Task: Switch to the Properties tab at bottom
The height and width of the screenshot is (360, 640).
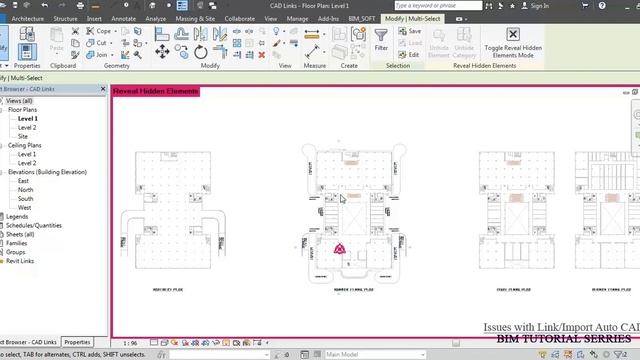Action: tap(77, 342)
